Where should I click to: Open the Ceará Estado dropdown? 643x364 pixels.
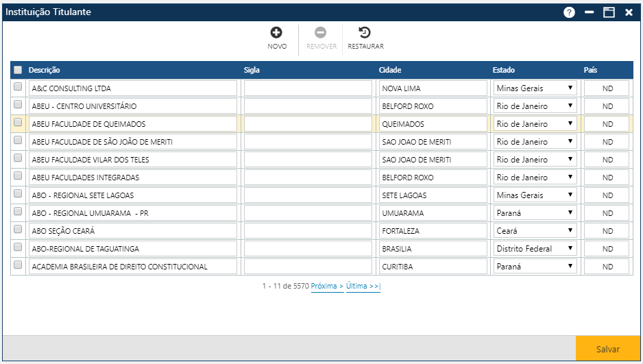[x=535, y=231]
